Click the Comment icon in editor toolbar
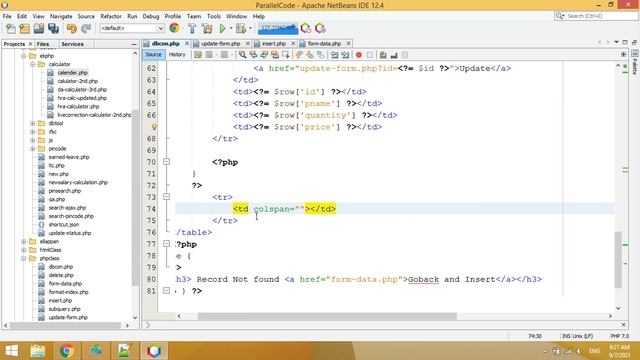This screenshot has height=360, width=640. (x=383, y=55)
